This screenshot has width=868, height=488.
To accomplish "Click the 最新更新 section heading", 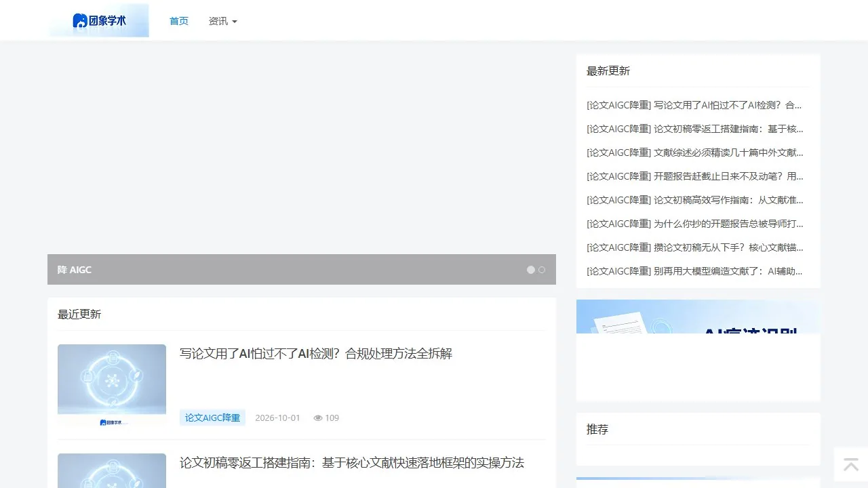I will coord(608,71).
